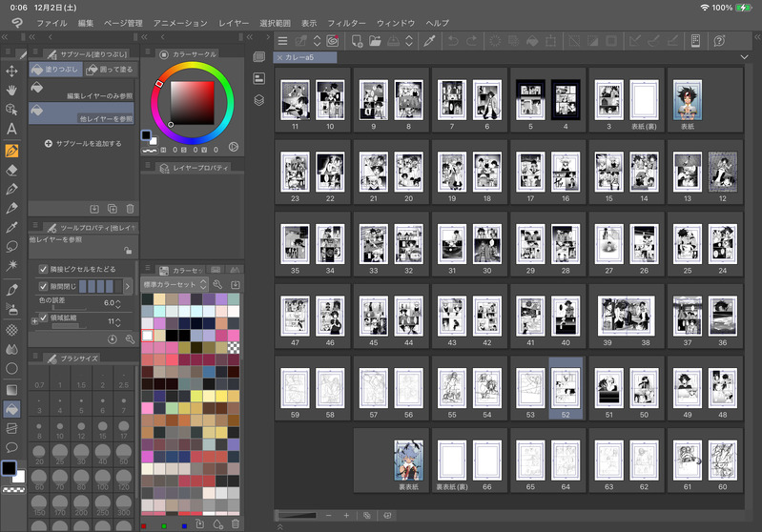Click main black color chip in toolbar

click(x=9, y=468)
